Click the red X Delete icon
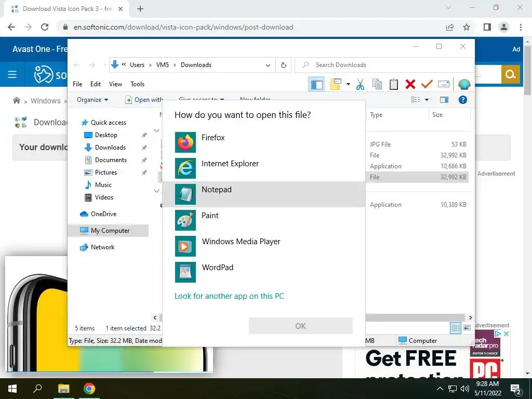 (x=410, y=84)
